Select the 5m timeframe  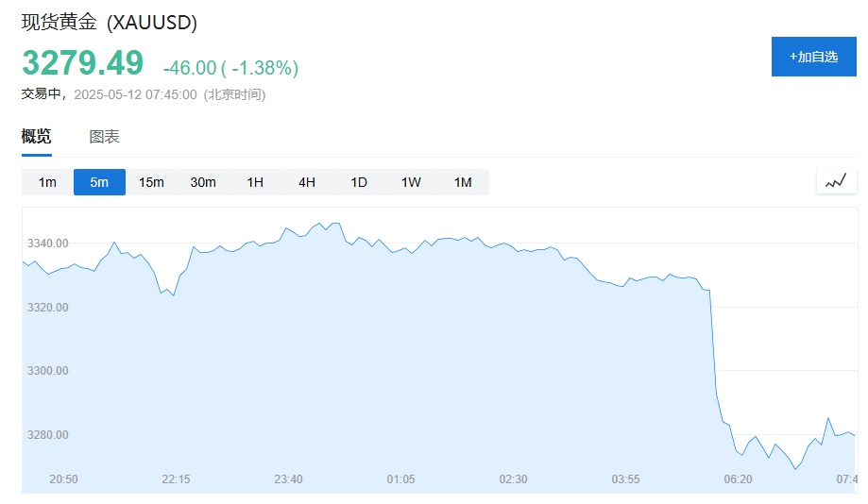pos(99,182)
